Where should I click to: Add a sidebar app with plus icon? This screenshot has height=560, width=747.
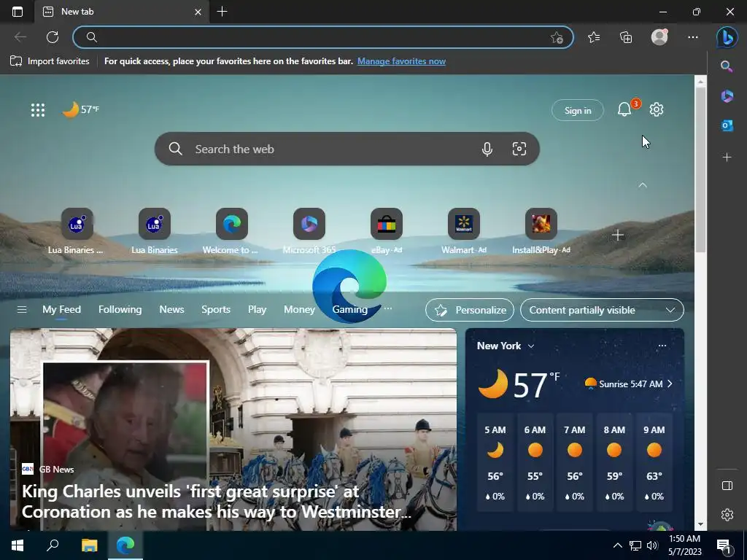coord(727,157)
